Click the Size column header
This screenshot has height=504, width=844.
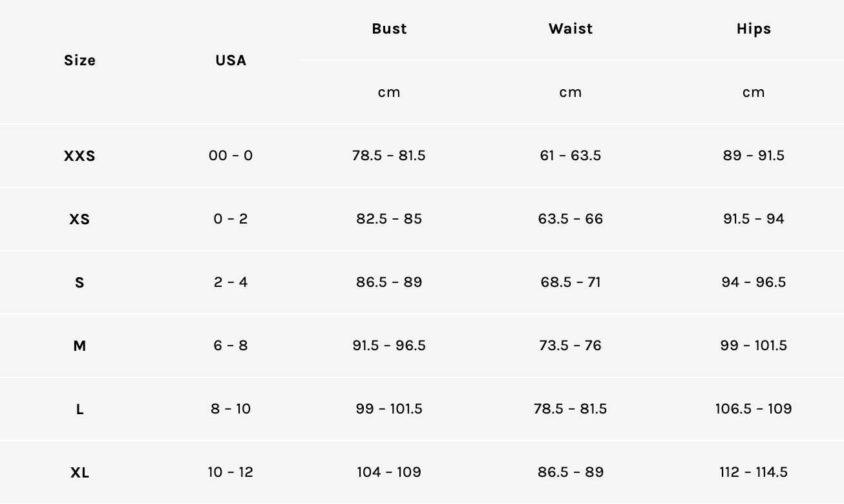[x=79, y=61]
